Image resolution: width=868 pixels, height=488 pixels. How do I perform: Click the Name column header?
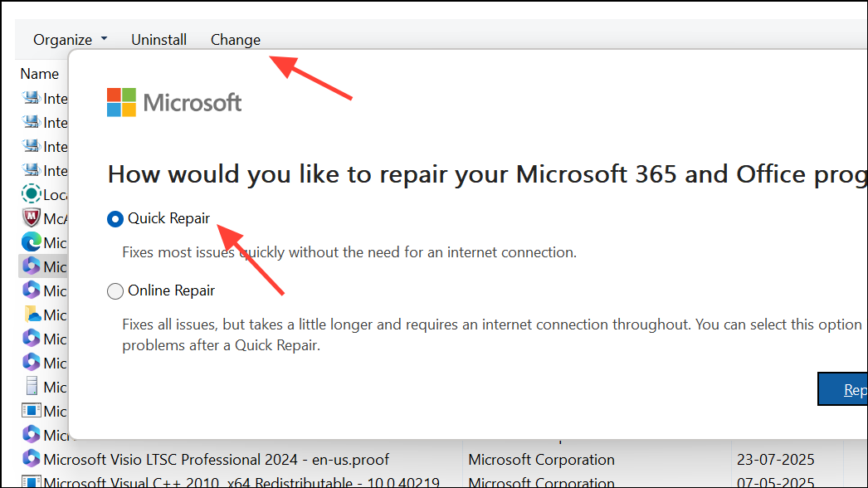coord(39,74)
